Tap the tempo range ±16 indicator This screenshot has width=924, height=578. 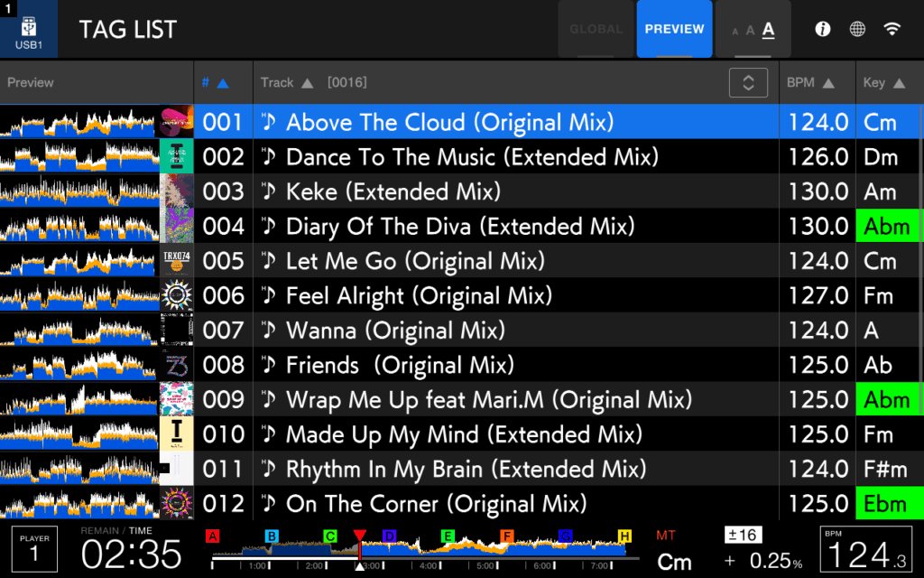click(x=743, y=534)
